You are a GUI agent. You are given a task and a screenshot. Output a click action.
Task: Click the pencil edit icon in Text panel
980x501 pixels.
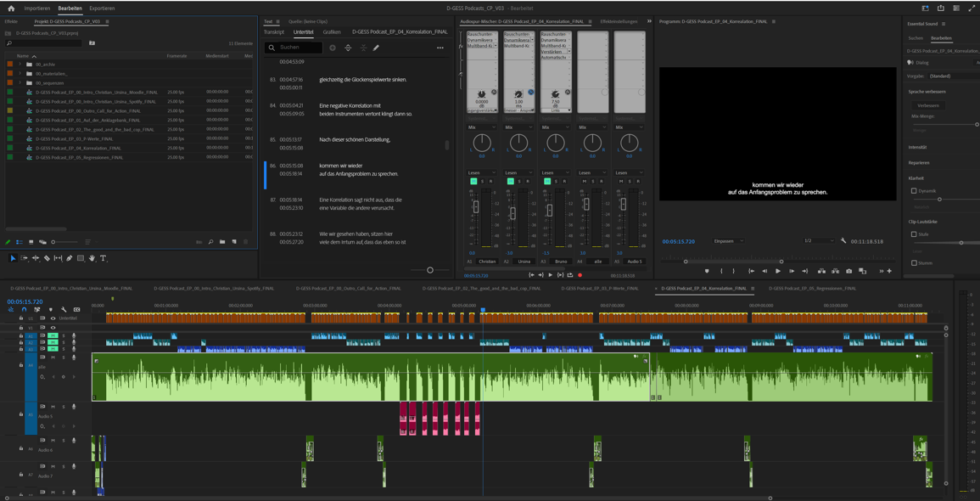click(376, 48)
